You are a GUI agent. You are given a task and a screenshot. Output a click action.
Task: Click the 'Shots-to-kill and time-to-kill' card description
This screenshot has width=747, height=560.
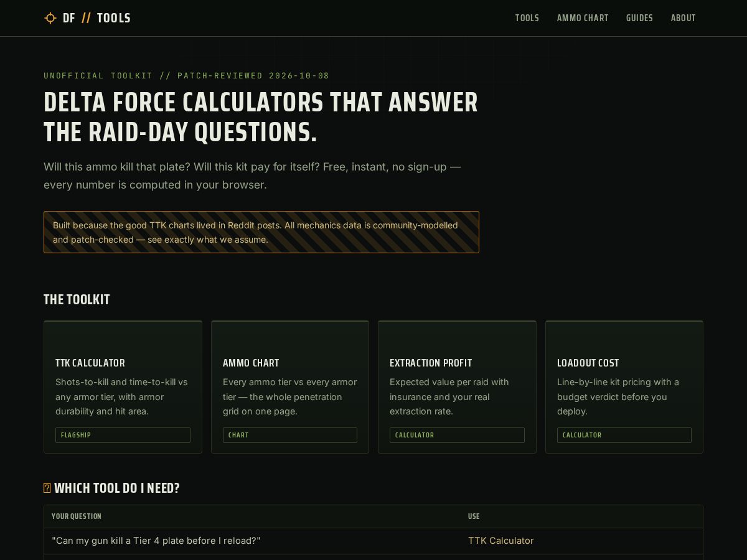(121, 396)
